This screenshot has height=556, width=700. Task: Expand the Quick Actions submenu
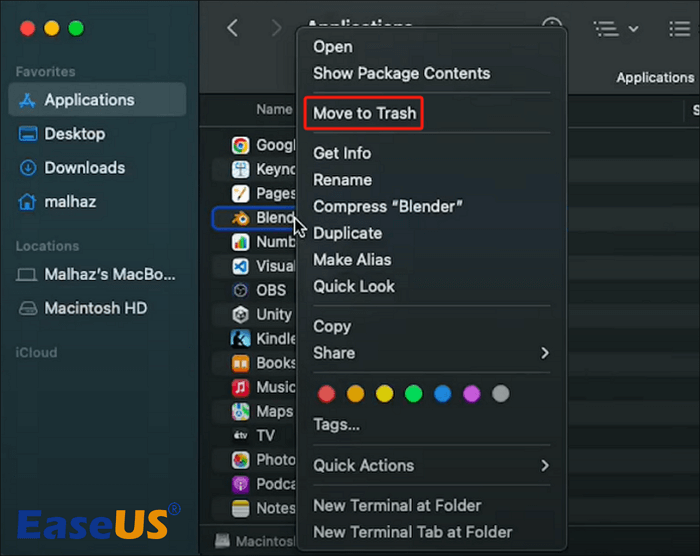coord(545,465)
